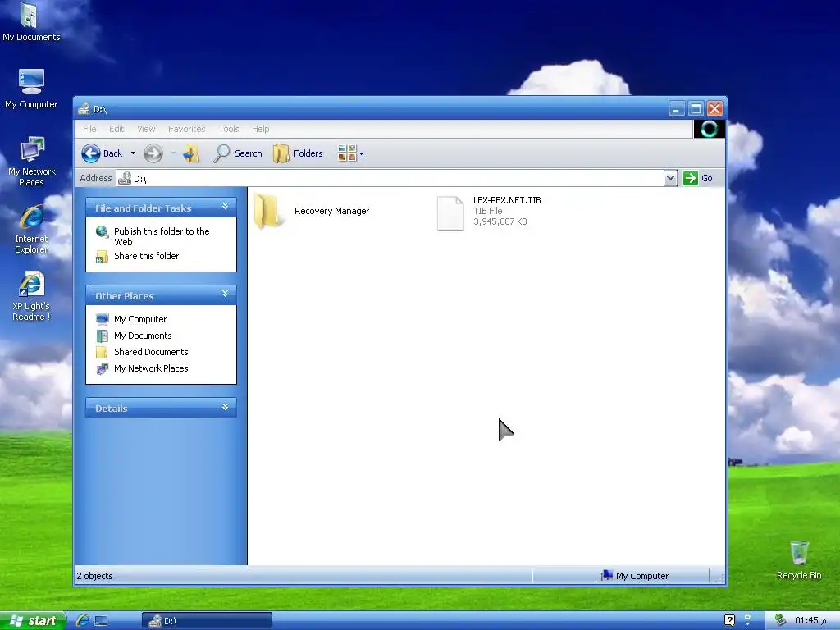Open the View menu

coord(146,129)
